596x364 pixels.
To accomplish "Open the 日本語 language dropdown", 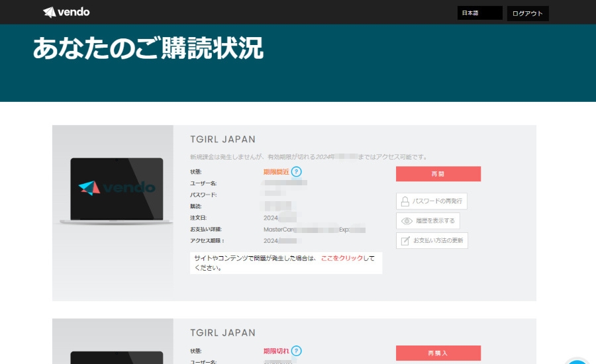I will pos(479,13).
